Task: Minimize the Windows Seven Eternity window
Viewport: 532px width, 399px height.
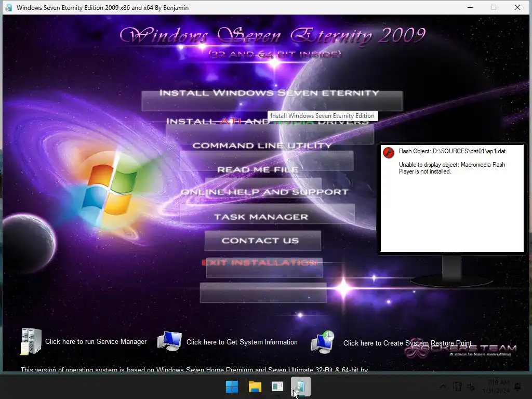Action: 470,7
